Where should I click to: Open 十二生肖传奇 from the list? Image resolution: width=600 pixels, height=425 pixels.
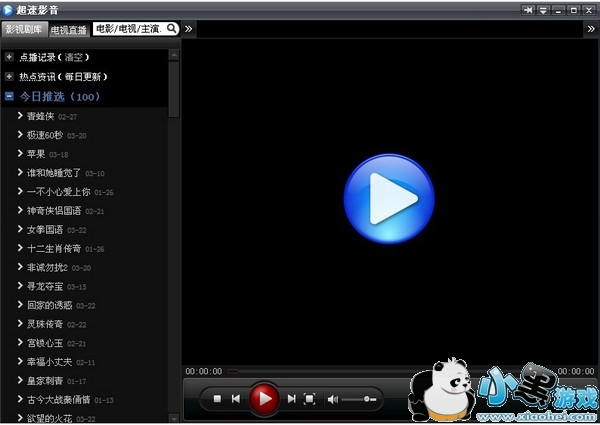point(54,249)
